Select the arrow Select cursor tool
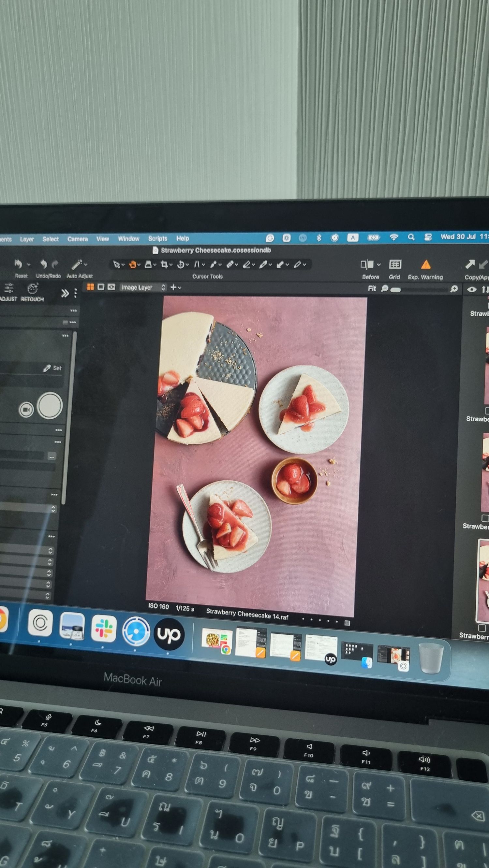The image size is (489, 868). 117,265
